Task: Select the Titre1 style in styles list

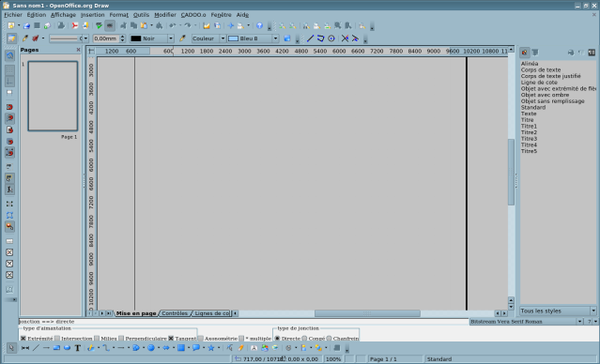Action: tap(529, 126)
